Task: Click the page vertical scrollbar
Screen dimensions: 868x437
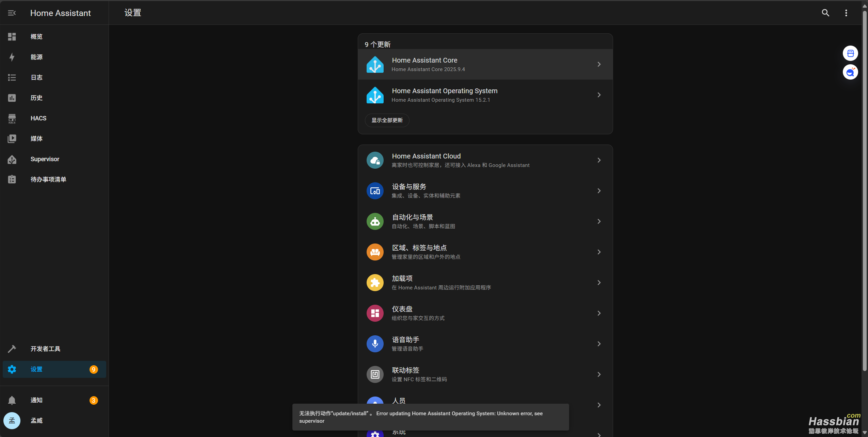Action: tap(865, 190)
